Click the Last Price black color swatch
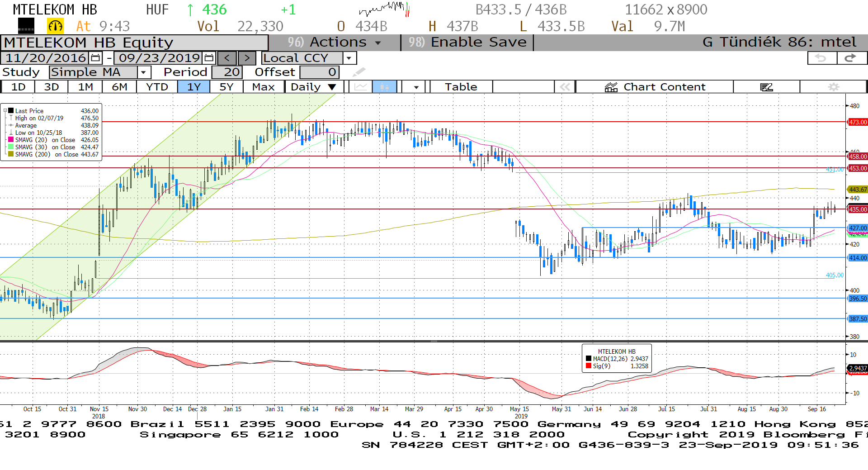 click(11, 110)
